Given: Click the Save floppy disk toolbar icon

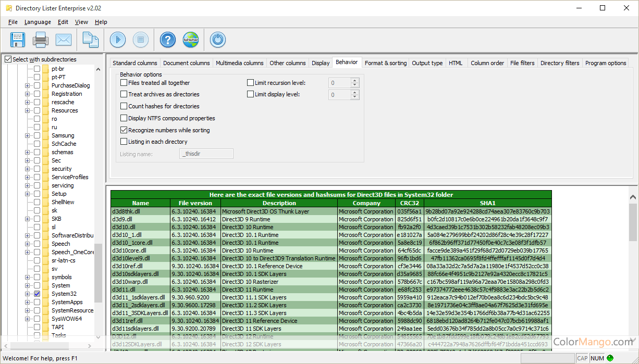Looking at the screenshot, I should click(x=18, y=40).
